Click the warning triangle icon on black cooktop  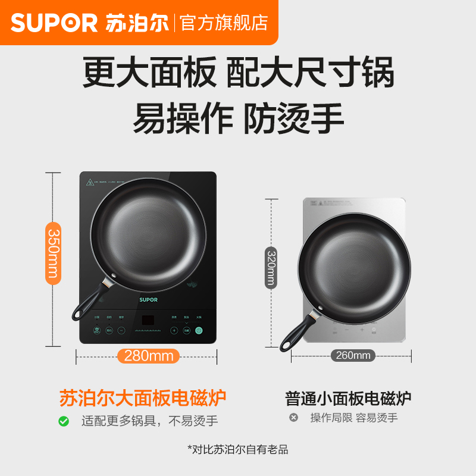90,183
